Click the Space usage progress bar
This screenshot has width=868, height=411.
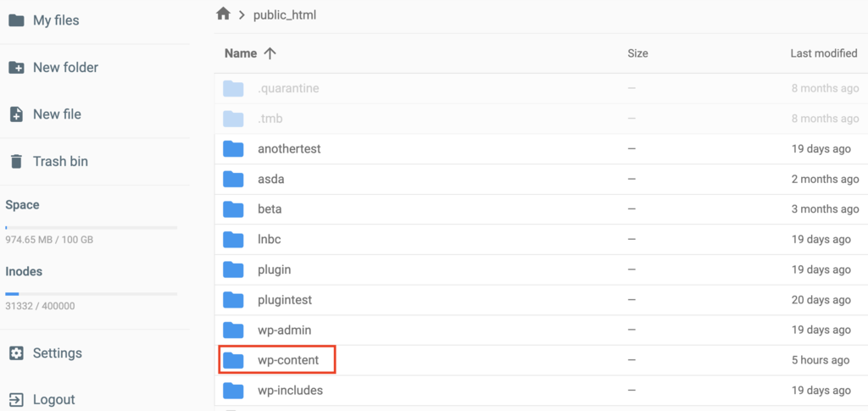point(91,227)
